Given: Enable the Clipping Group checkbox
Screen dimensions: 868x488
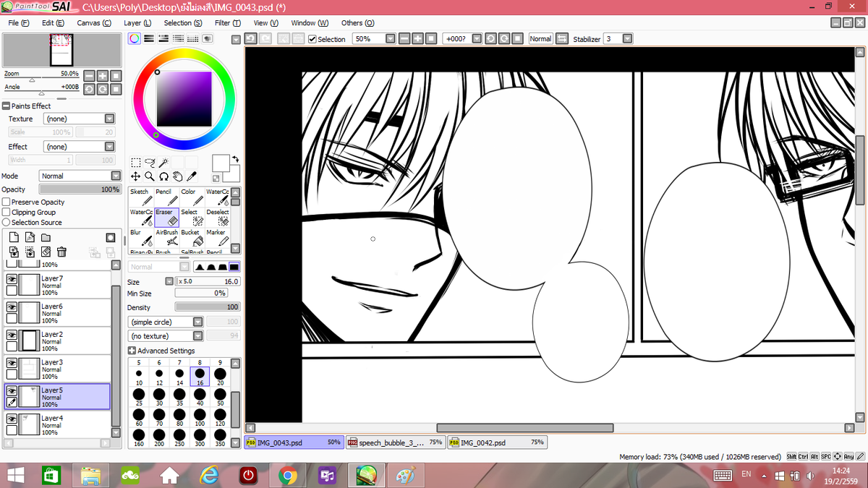Looking at the screenshot, I should 7,212.
